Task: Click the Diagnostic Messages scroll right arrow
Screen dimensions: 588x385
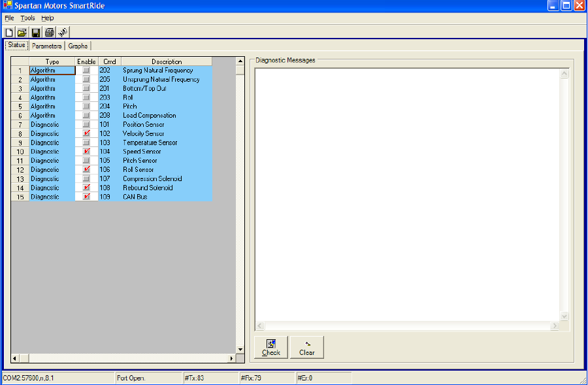Action: pyautogui.click(x=555, y=326)
